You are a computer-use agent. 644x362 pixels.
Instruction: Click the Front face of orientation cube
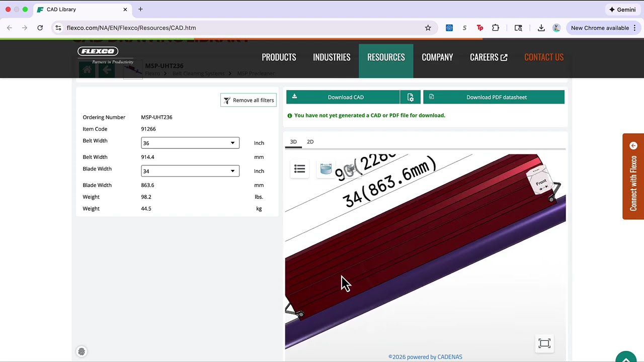tap(541, 184)
